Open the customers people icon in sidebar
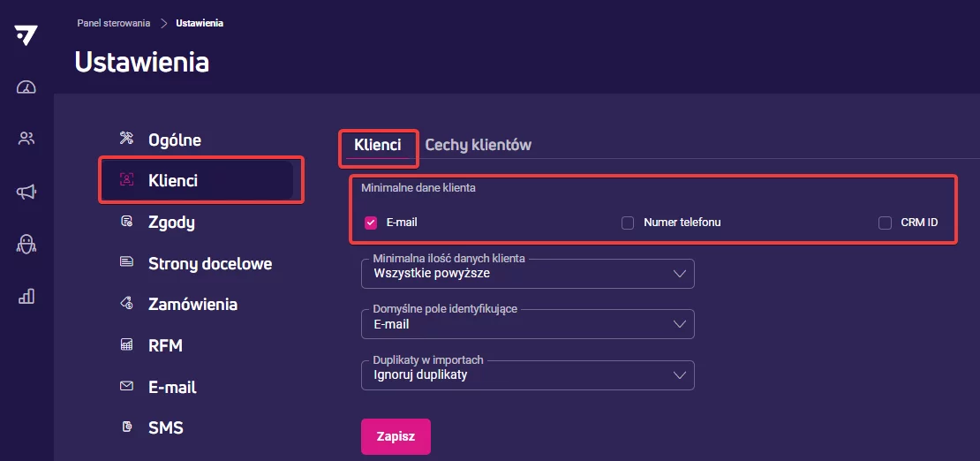This screenshot has width=980, height=461. point(26,138)
